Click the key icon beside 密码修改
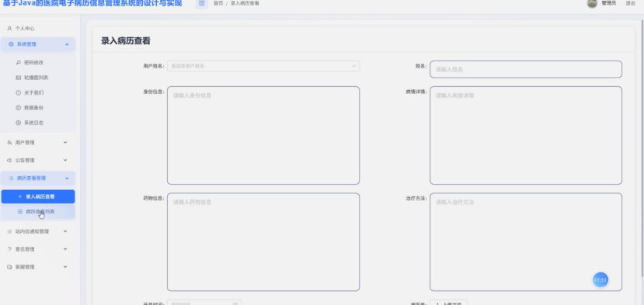Image resolution: width=644 pixels, height=305 pixels. (x=18, y=63)
